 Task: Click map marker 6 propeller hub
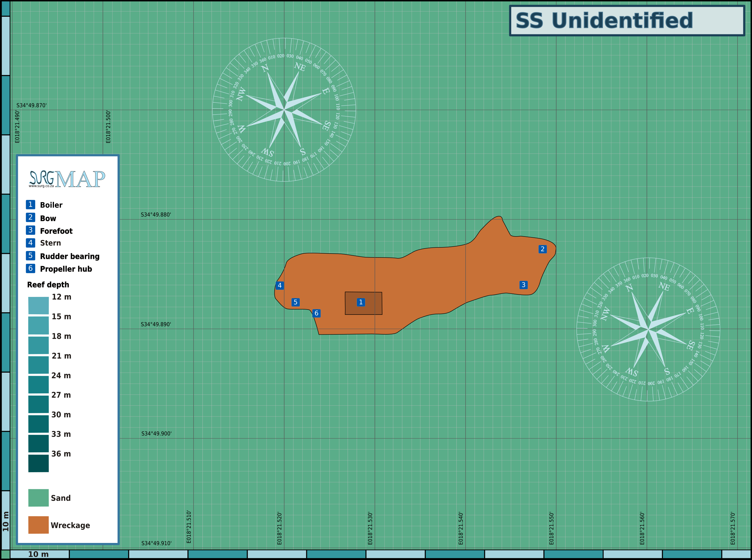(316, 313)
